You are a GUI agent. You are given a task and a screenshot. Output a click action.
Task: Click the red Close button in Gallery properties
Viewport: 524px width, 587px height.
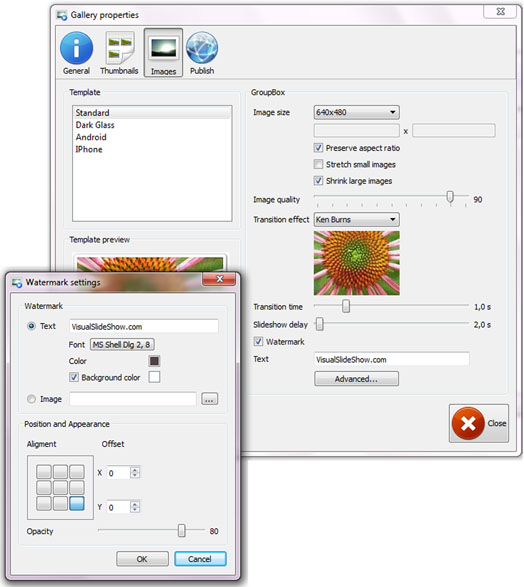tap(479, 423)
